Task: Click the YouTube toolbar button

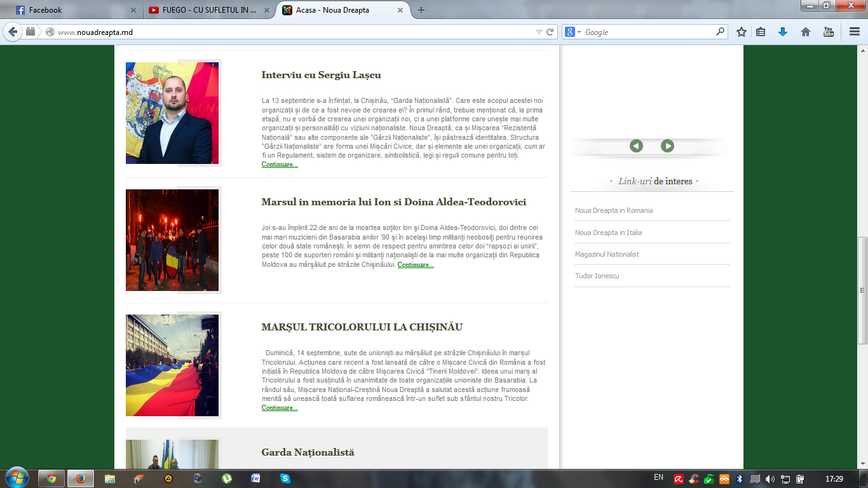Action: pyautogui.click(x=829, y=32)
